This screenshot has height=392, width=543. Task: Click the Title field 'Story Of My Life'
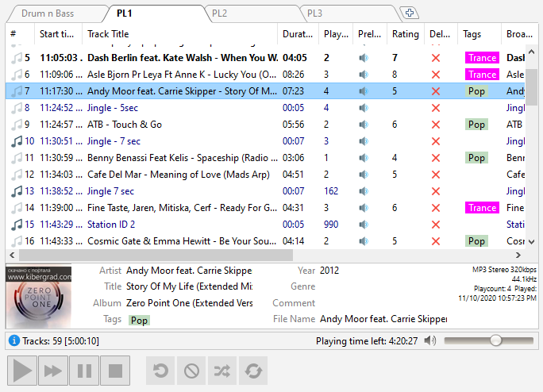coord(189,286)
